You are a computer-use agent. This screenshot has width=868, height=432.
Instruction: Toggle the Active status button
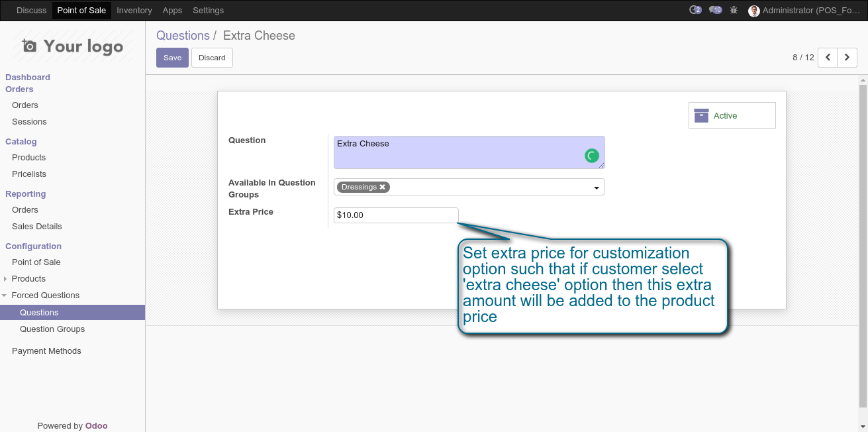732,115
